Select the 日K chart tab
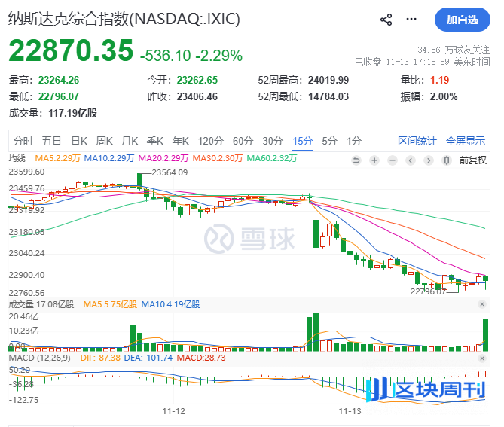Image resolution: width=504 pixels, height=427 pixels. click(x=79, y=141)
